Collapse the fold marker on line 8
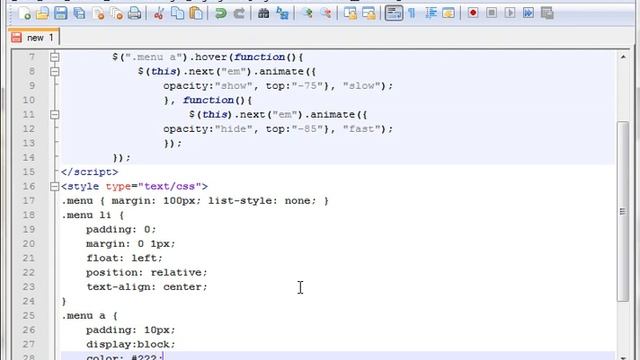640x360 pixels. tap(54, 71)
